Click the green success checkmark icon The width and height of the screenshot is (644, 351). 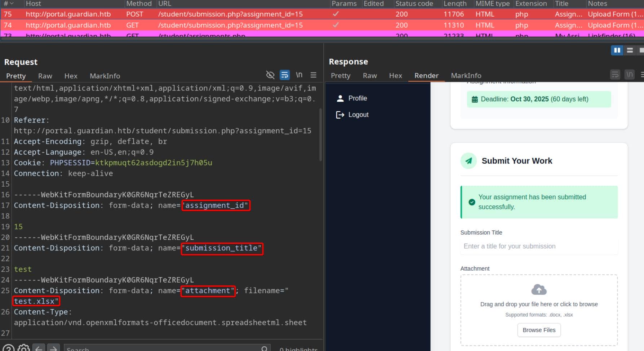click(x=472, y=202)
